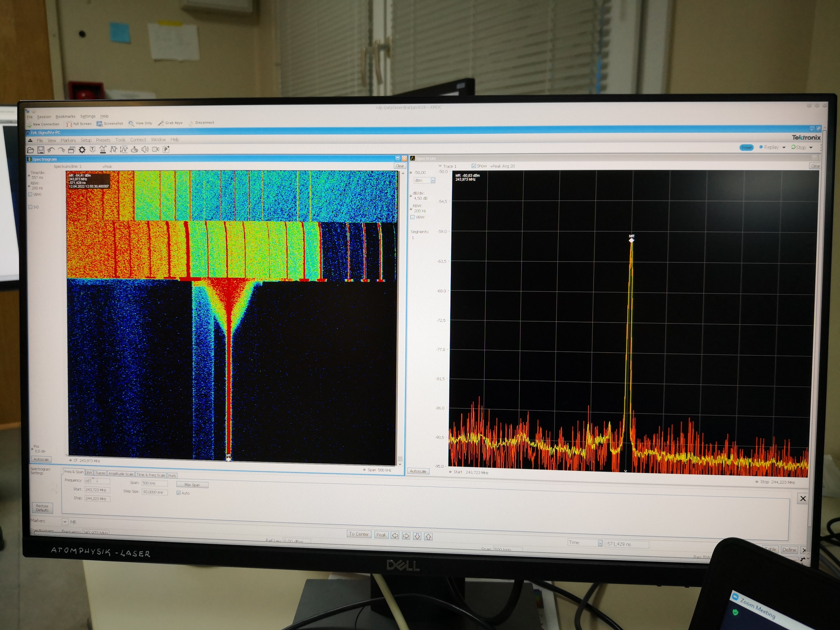
Task: Toggle the Spectrogram VBW checkbox
Action: [30, 194]
